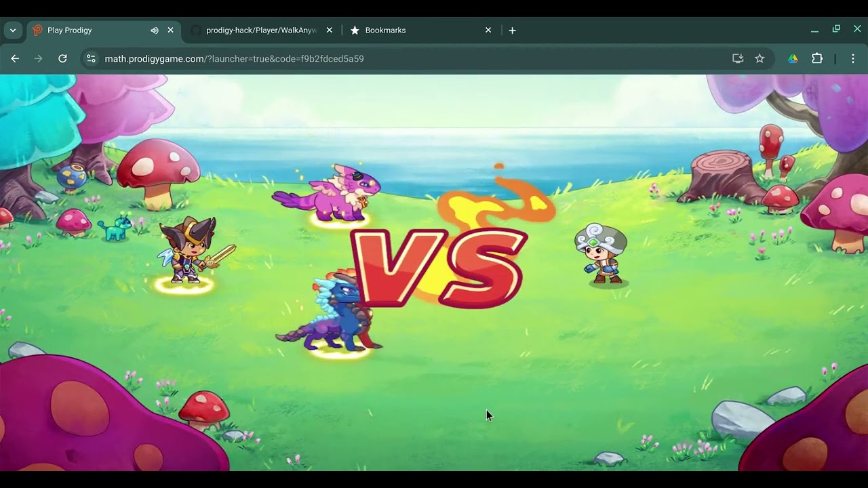Click the player wizard with sword
This screenshot has height=488, width=868.
pyautogui.click(x=192, y=251)
